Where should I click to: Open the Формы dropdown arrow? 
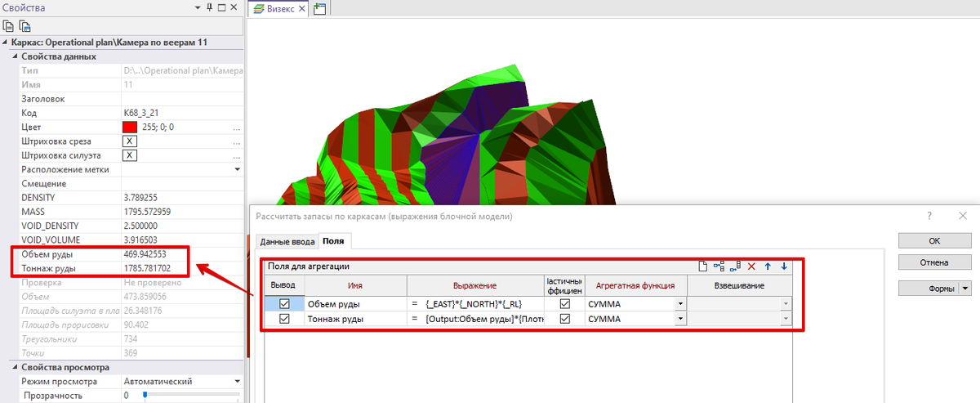click(x=965, y=288)
